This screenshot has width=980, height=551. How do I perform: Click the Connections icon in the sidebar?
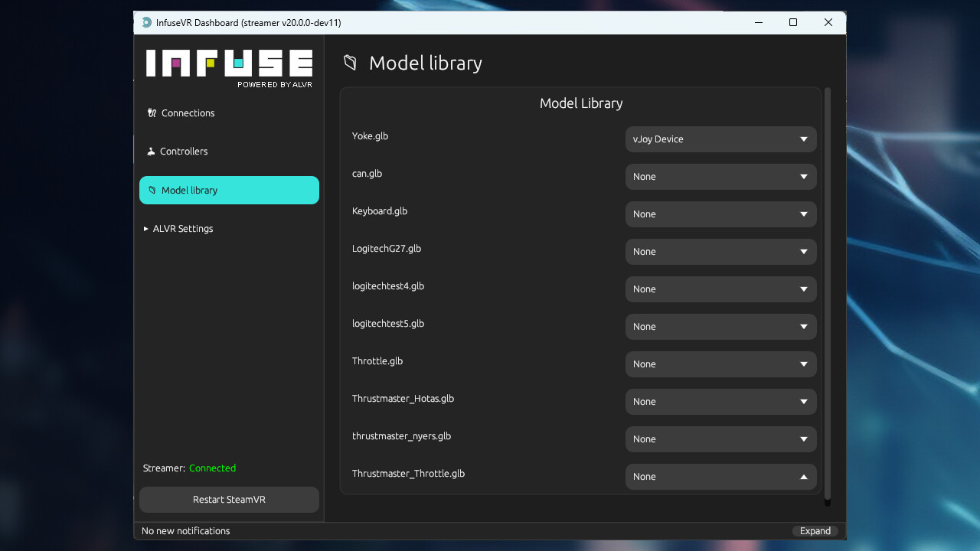click(151, 112)
